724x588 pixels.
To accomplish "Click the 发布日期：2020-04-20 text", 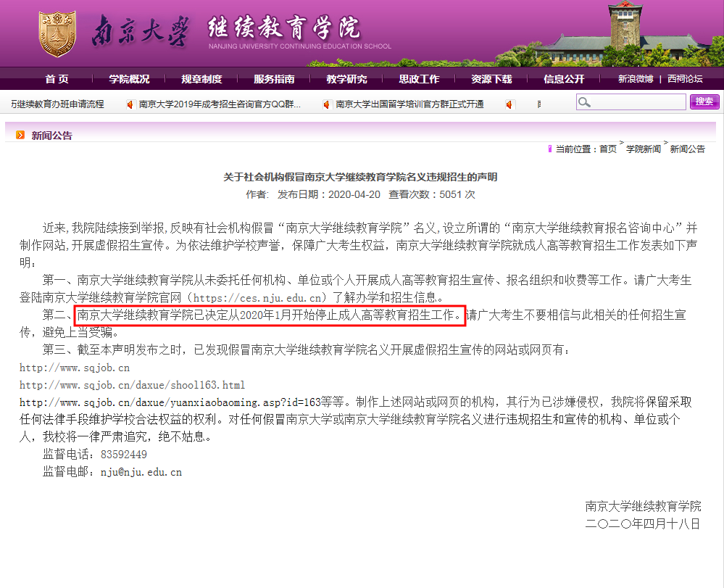I will [x=329, y=194].
